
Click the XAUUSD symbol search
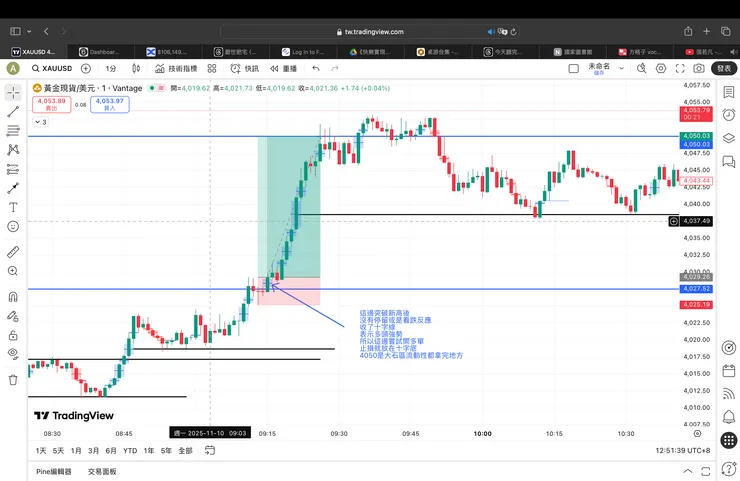[52, 68]
